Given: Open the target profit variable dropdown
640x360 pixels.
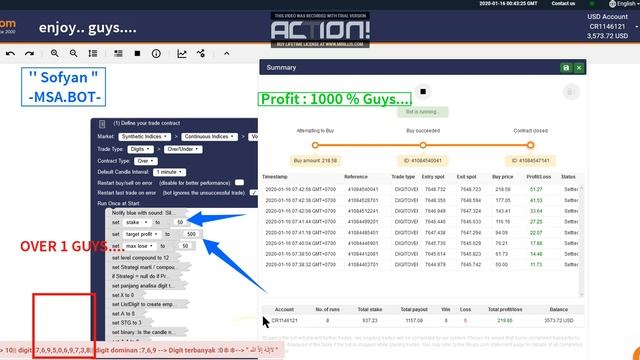Looking at the screenshot, I should 142,234.
